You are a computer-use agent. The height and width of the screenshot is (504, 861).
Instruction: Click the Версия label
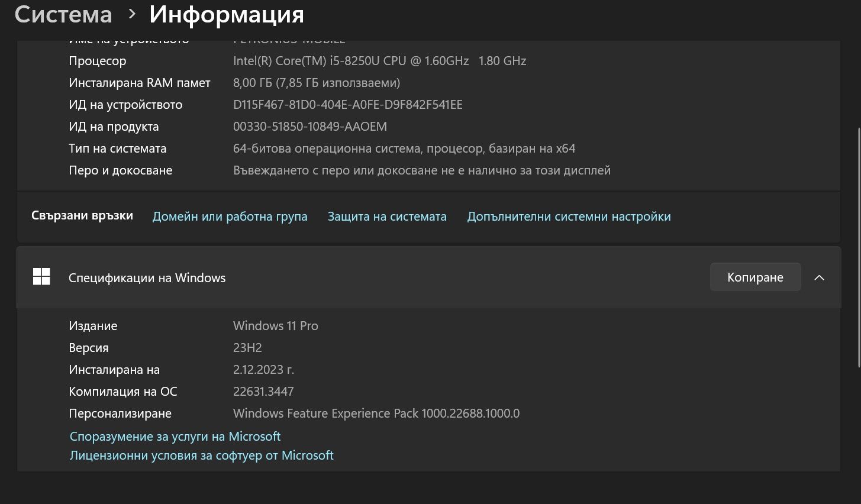tap(89, 348)
